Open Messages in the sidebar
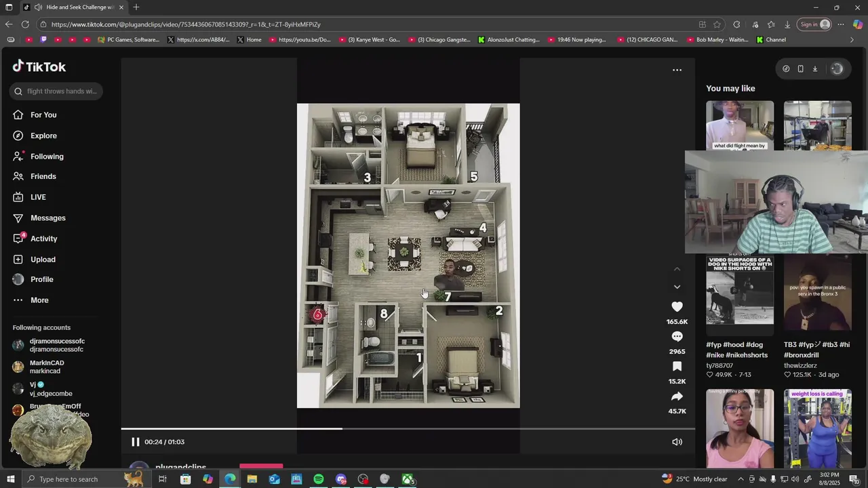This screenshot has height=488, width=868. pos(47,218)
